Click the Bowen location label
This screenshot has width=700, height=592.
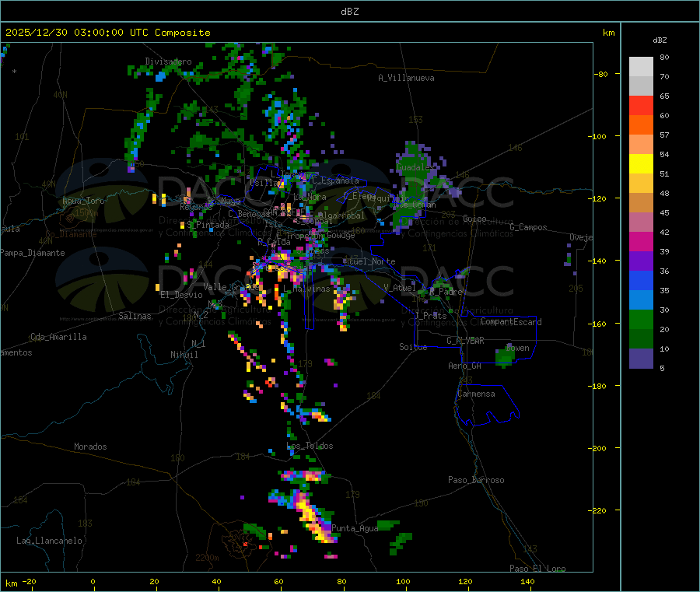[517, 348]
